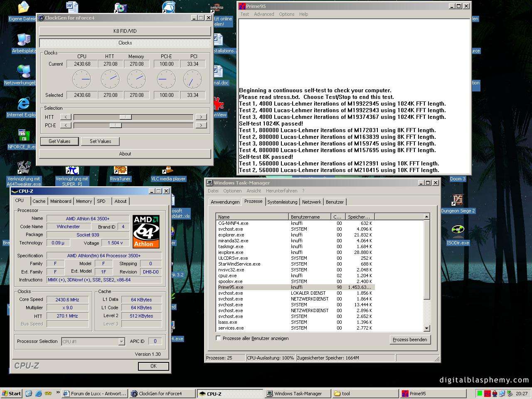Open the Ansicht menu in Task-Manager

click(x=254, y=191)
